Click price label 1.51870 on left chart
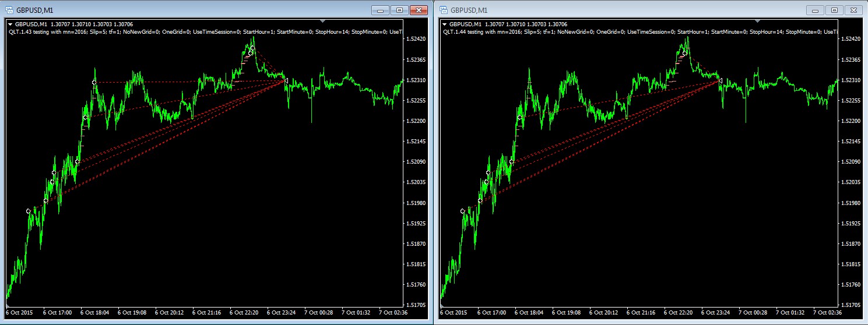The width and height of the screenshot is (868, 325). [416, 244]
